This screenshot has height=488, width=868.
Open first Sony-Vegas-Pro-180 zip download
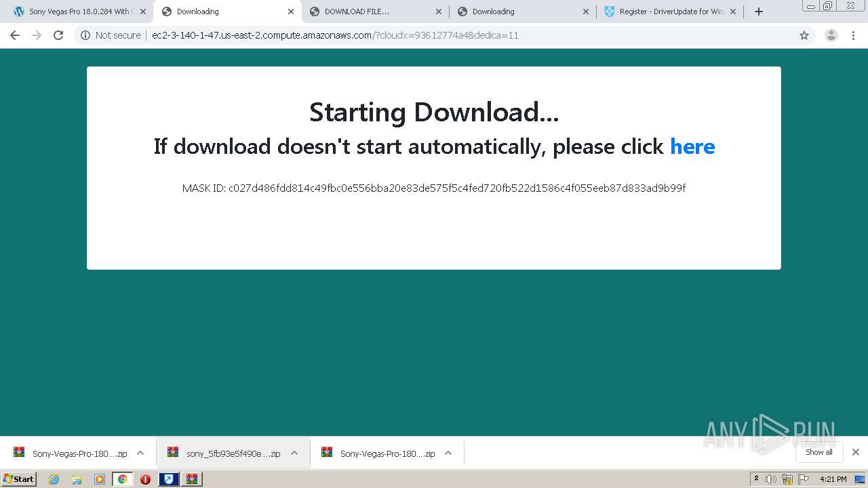71,453
